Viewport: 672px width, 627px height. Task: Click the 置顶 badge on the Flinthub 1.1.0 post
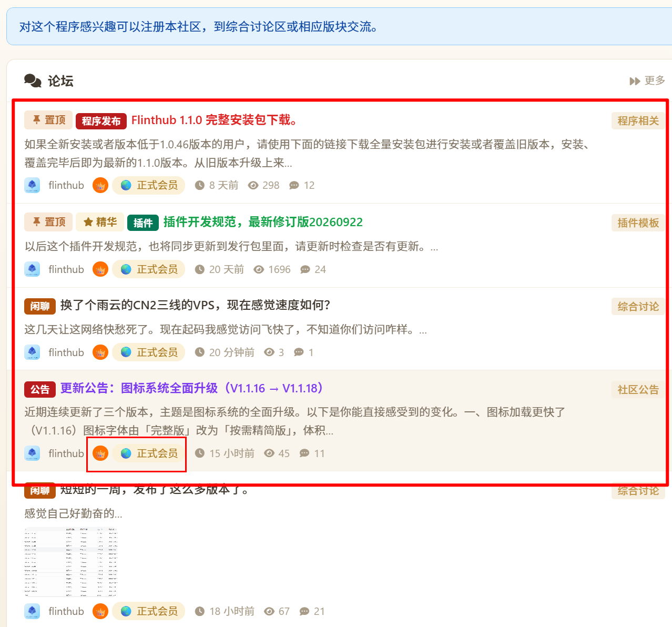tap(48, 120)
